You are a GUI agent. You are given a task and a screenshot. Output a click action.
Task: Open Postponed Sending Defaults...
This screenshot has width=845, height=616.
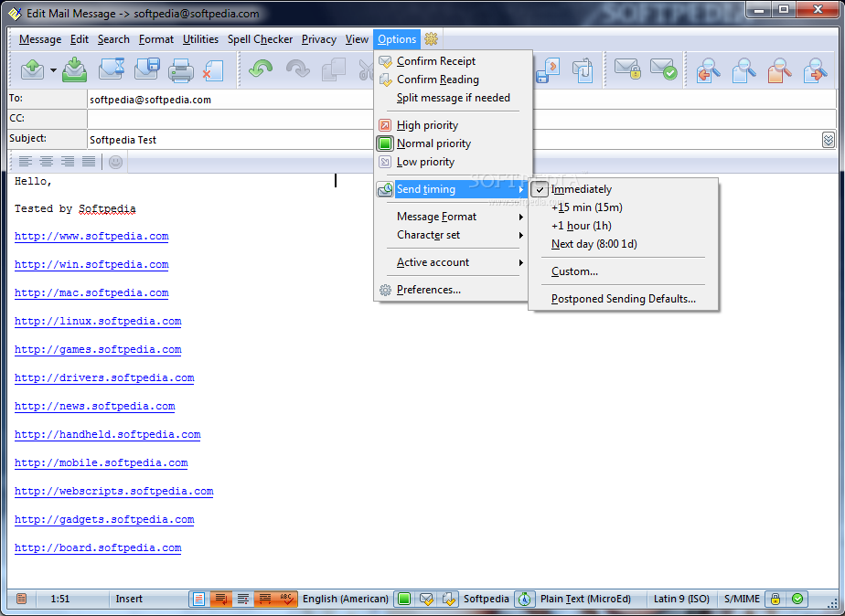tap(624, 299)
